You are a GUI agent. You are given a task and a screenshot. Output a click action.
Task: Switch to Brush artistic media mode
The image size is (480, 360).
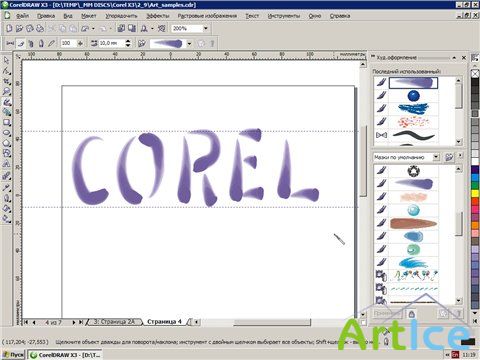21,43
